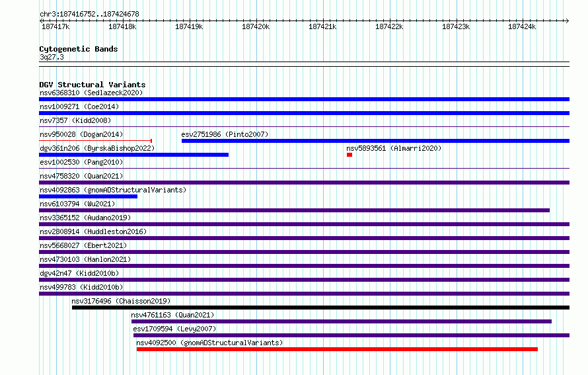Image resolution: width=588 pixels, height=375 pixels.
Task: Click the chr3:187416752..187424678 coordinates text
Action: click(89, 14)
